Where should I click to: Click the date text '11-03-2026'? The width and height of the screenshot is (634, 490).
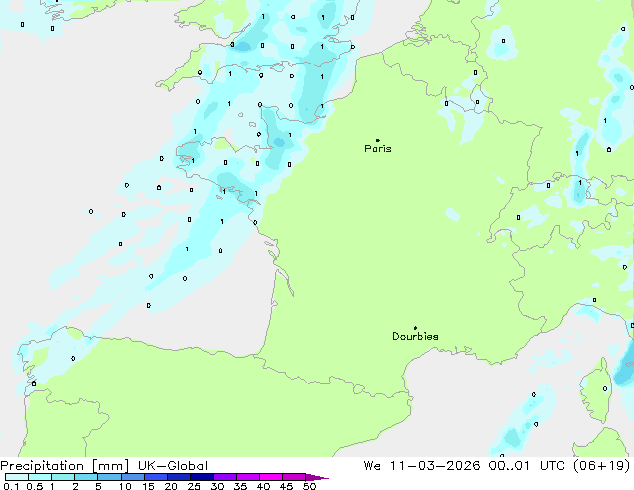pos(435,466)
